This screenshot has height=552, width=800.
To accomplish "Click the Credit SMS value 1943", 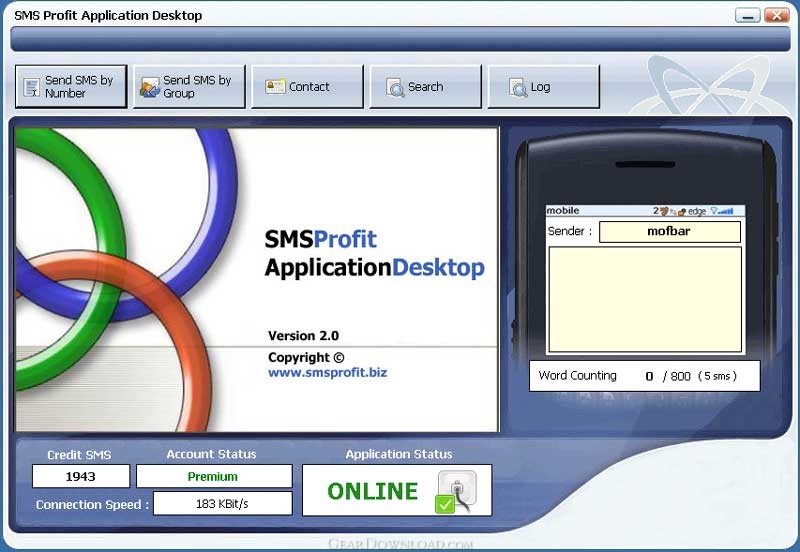I will click(x=81, y=476).
